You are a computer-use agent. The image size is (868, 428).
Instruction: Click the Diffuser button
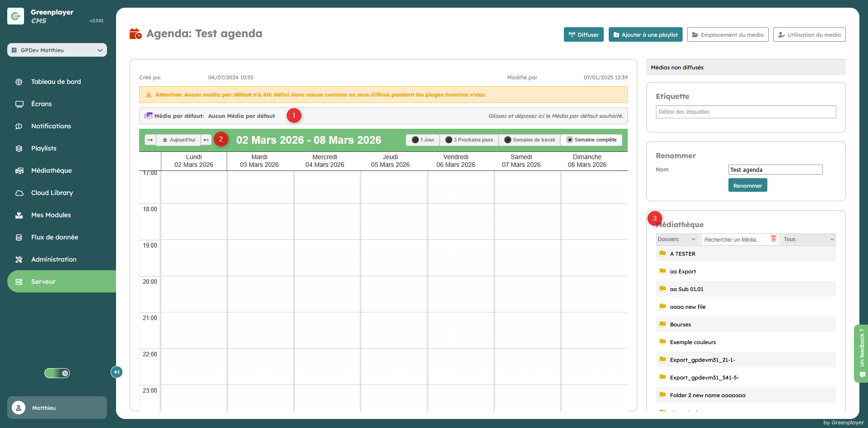[583, 35]
